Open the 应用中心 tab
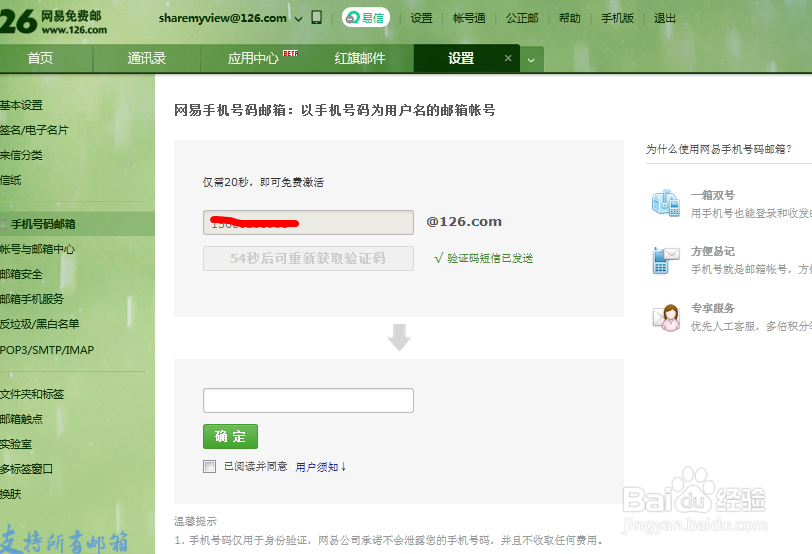The image size is (812, 554). 253,58
